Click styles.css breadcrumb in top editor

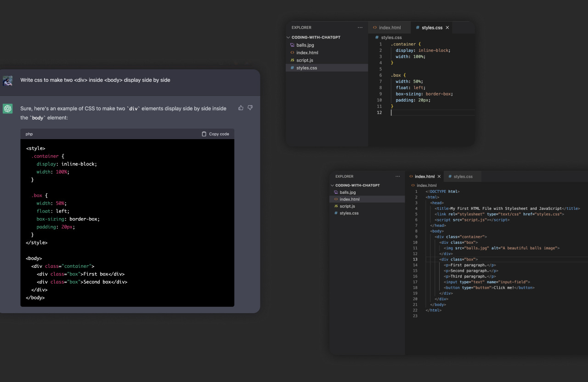(x=391, y=38)
